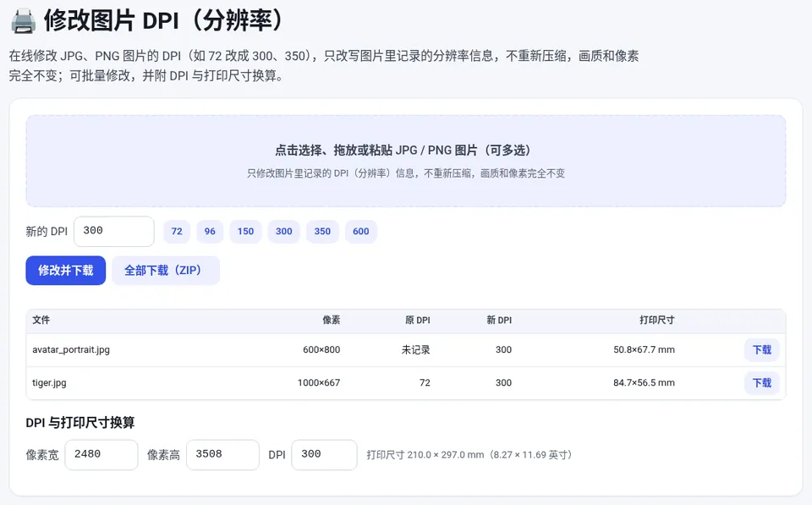Download tiger.jpg via its 下载 button
812x505 pixels.
point(762,383)
